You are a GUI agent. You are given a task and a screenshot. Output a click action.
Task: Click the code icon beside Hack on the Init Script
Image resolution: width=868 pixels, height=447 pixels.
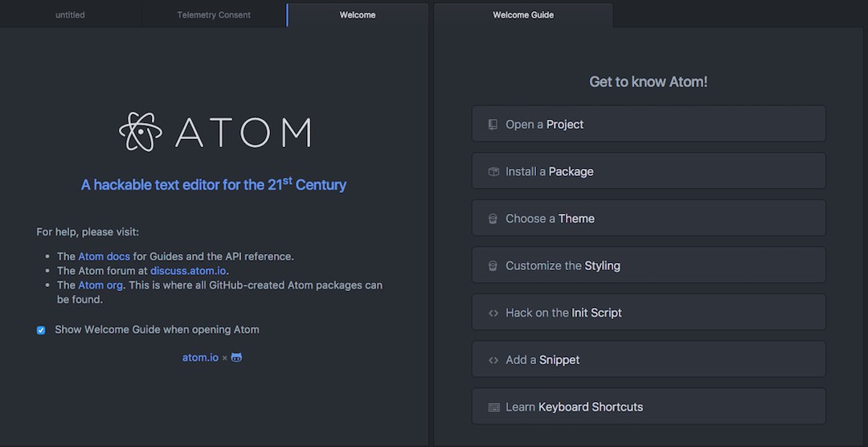(x=493, y=313)
